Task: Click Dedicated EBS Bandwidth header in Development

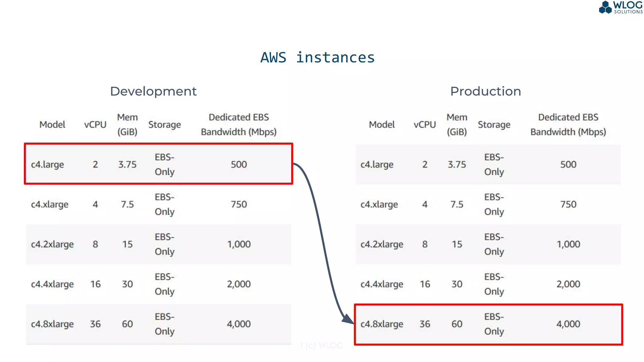Action: pyautogui.click(x=239, y=125)
